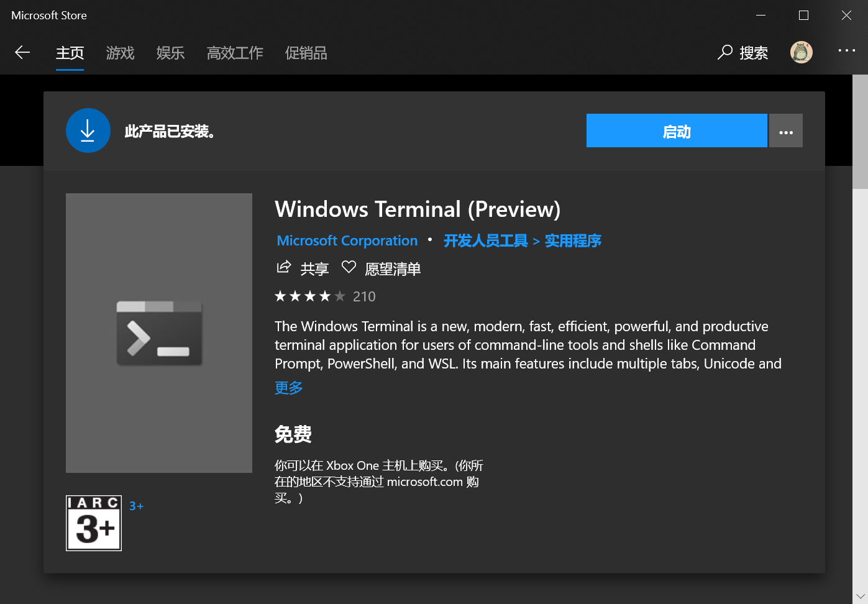
Task: Maximize the Microsoft Store window
Action: pos(803,15)
